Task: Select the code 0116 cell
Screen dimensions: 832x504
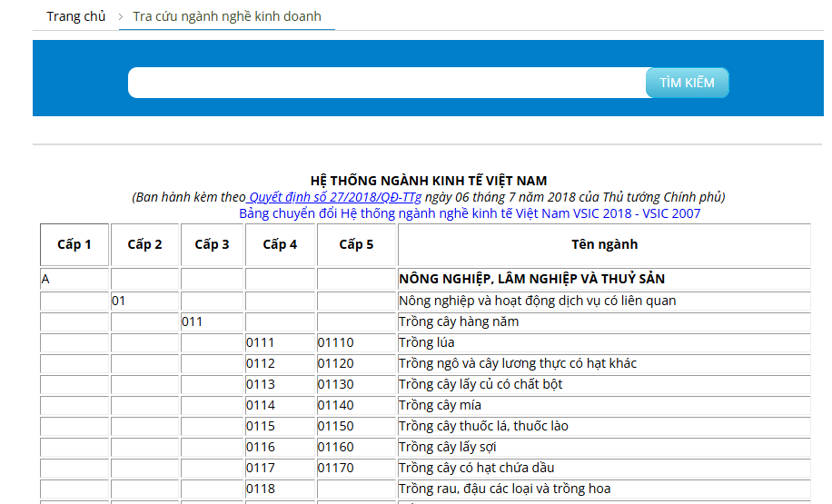Action: coord(280,447)
